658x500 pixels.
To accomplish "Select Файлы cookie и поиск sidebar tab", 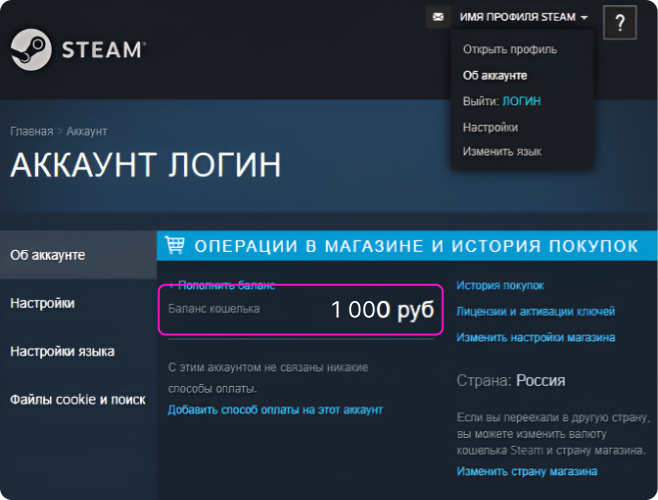I will pos(78,399).
